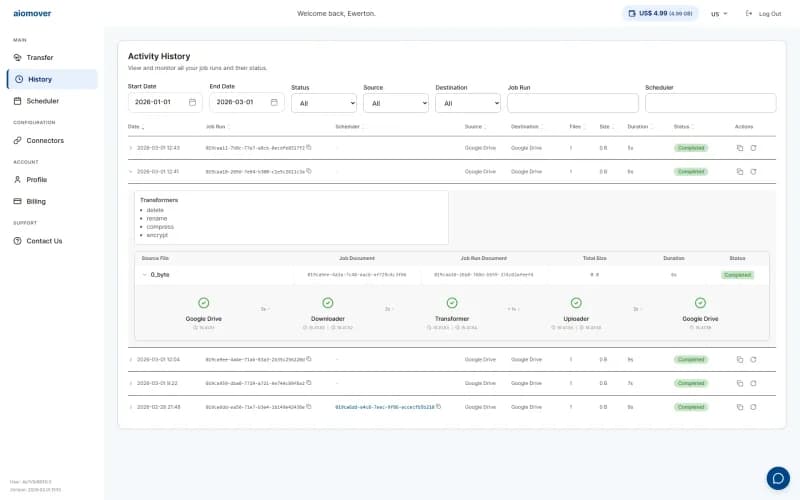
Task: Click the 'encrypt' transformer entry
Action: (157, 235)
